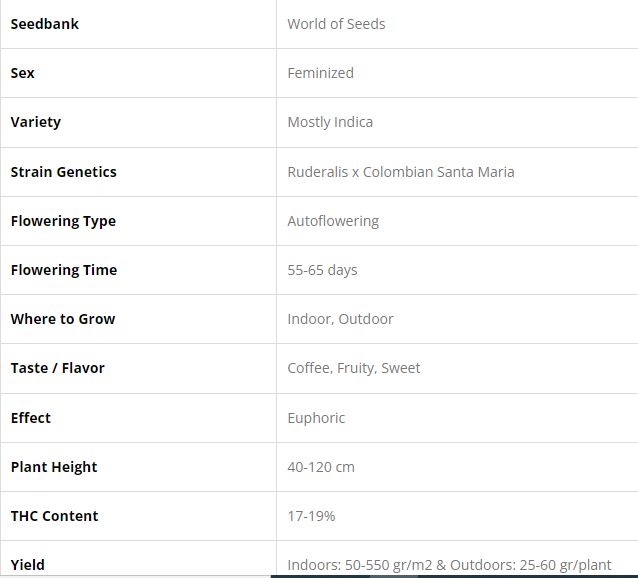Click the Feminized sex value

[x=320, y=73]
